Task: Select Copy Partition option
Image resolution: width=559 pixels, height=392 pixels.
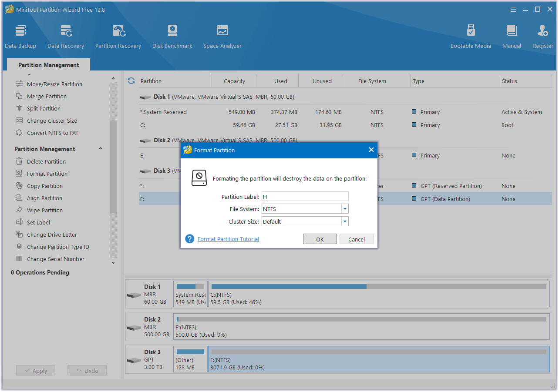Action: tap(45, 186)
